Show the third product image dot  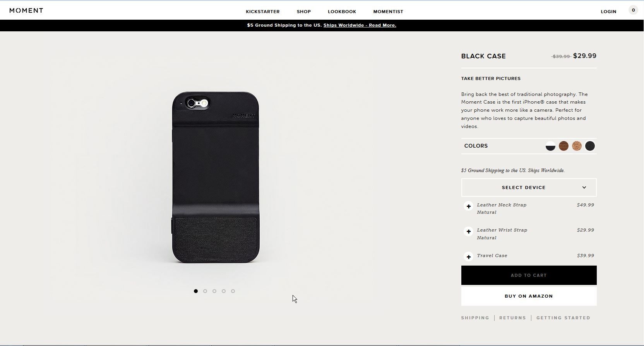pyautogui.click(x=214, y=291)
